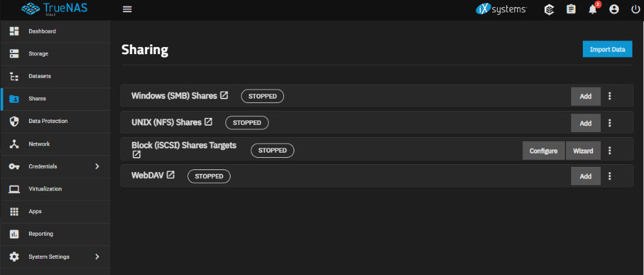Viewport: 644px width, 275px height.
Task: Click the TrueCommand status icon
Action: pyautogui.click(x=549, y=9)
